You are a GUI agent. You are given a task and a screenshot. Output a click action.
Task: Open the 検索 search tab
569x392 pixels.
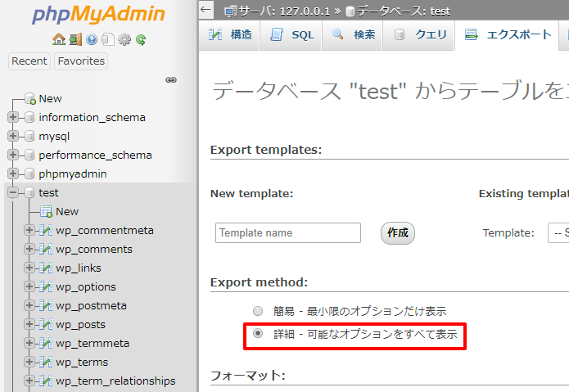(x=354, y=34)
